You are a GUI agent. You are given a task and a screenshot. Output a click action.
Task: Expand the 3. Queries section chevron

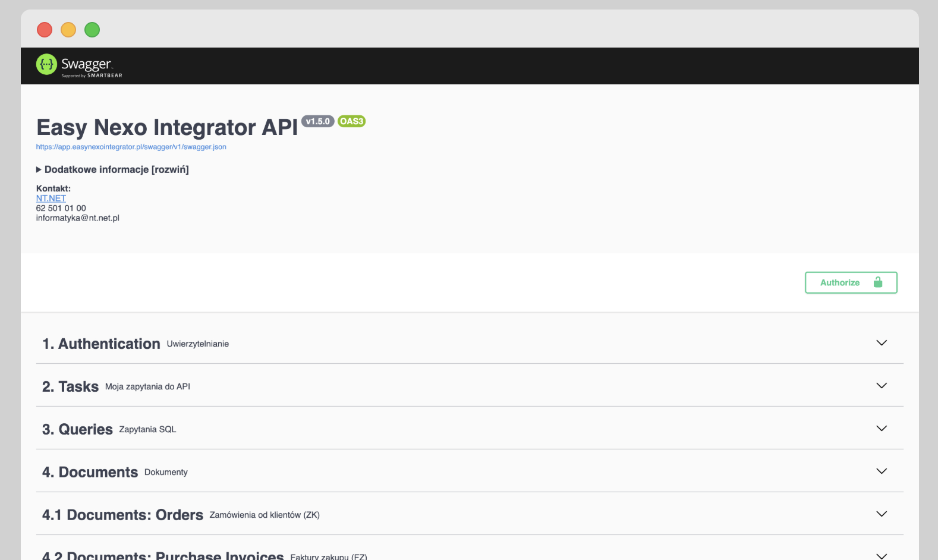pyautogui.click(x=882, y=429)
